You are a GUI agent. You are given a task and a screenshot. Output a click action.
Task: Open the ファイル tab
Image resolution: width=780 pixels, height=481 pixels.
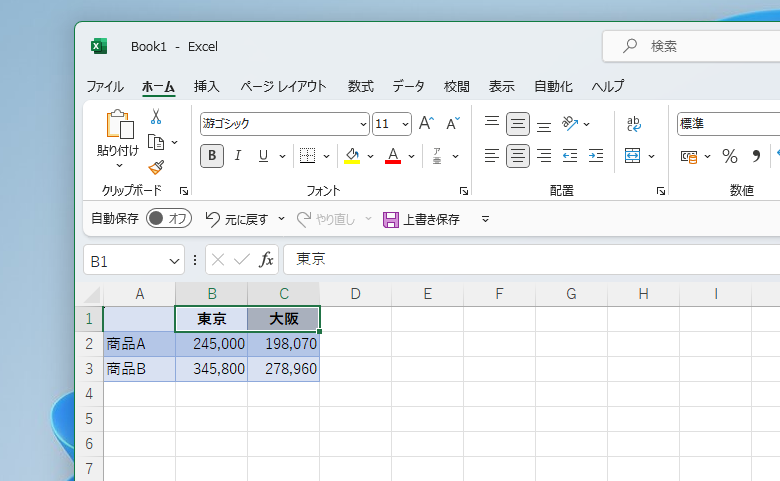click(105, 87)
